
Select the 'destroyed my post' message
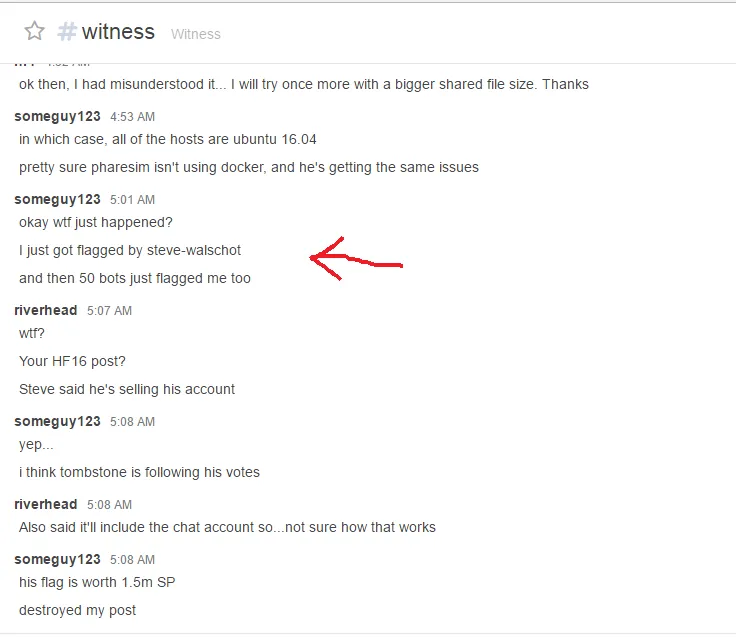click(77, 610)
